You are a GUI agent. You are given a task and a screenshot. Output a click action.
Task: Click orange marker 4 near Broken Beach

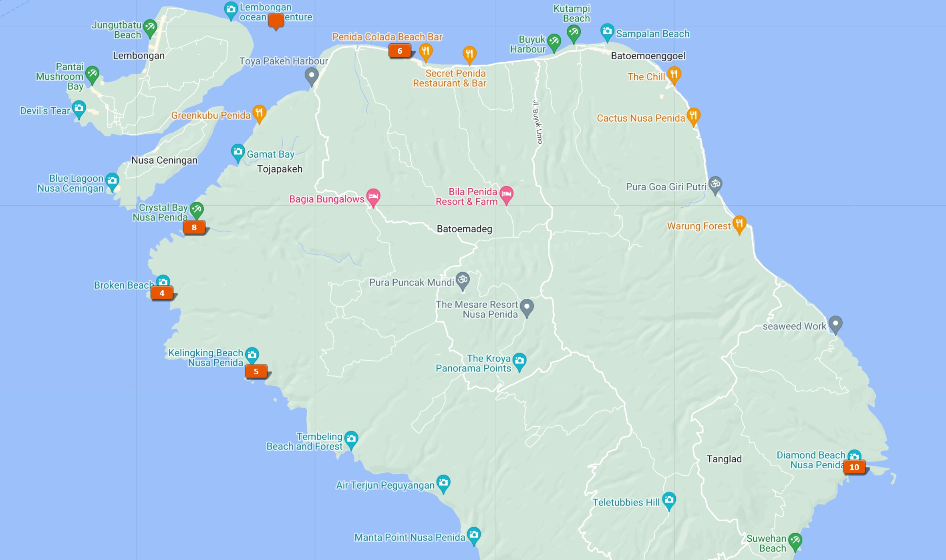pos(162,293)
